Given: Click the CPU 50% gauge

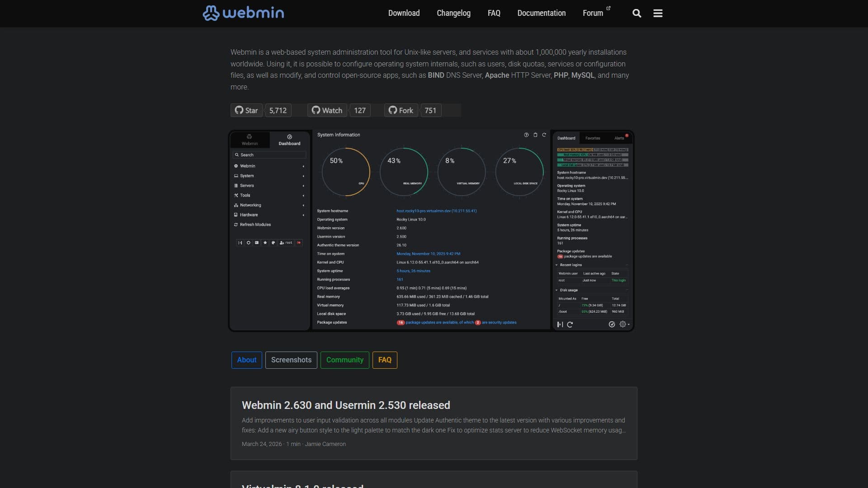Looking at the screenshot, I should [x=346, y=172].
